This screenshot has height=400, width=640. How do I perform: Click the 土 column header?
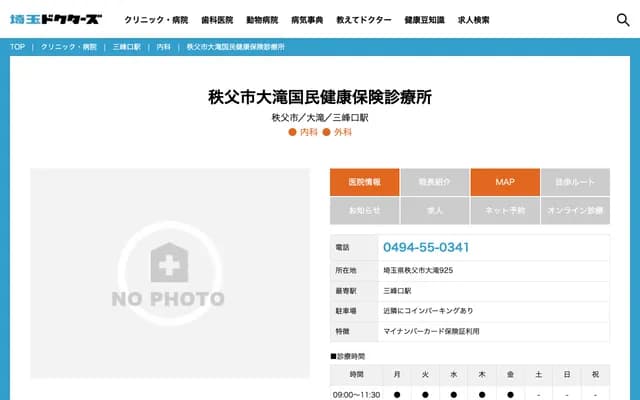point(538,374)
